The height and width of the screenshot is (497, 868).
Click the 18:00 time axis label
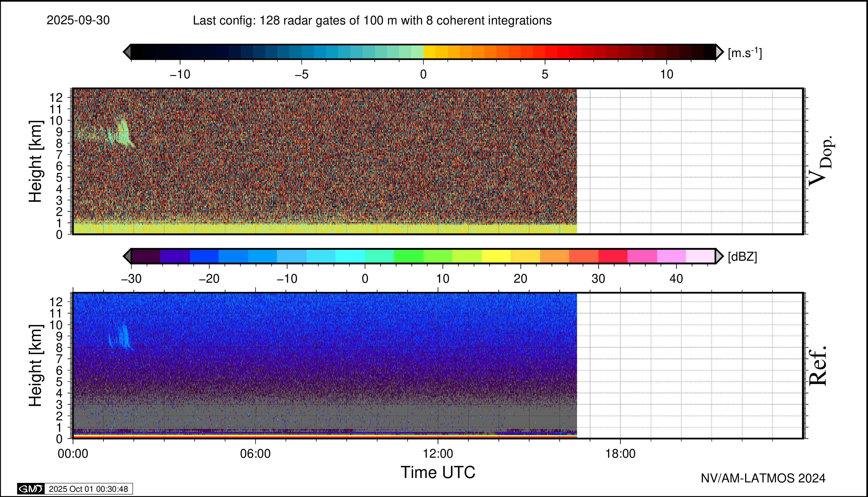point(621,454)
